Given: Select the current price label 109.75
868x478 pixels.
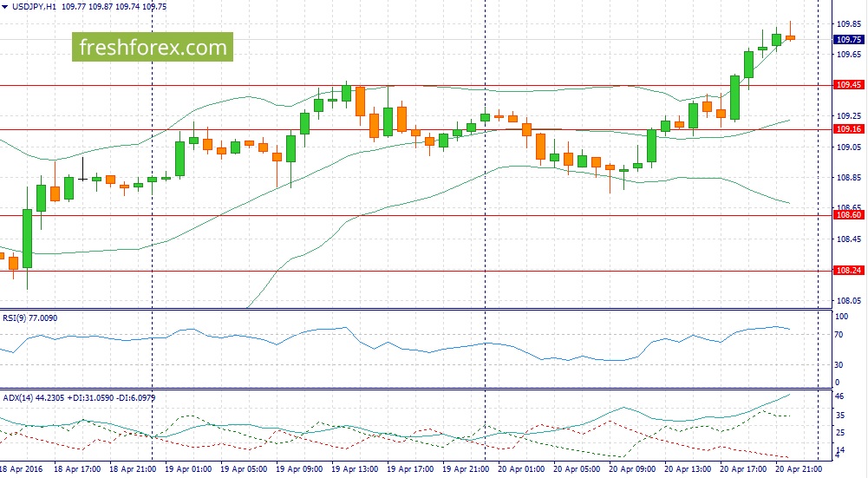Looking at the screenshot, I should pyautogui.click(x=847, y=39).
